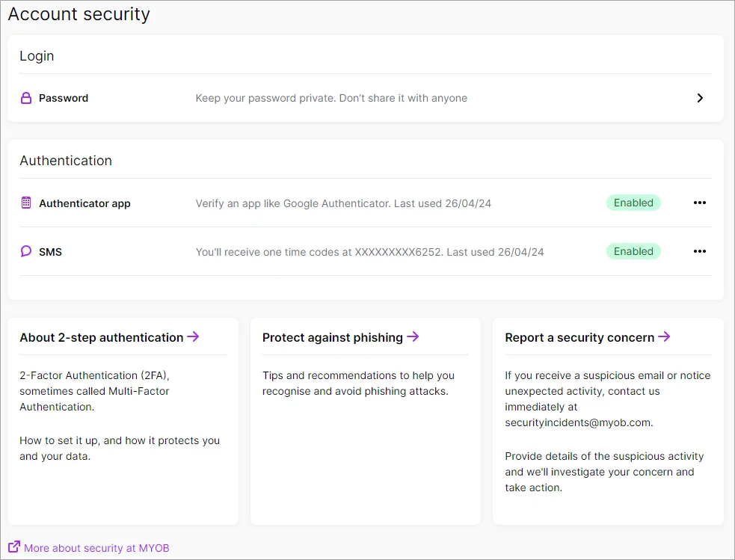Image resolution: width=735 pixels, height=560 pixels.
Task: Click the 'How to set it up' paragraph
Action: (120, 449)
